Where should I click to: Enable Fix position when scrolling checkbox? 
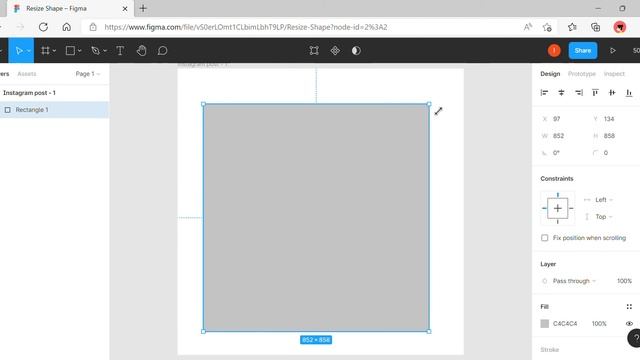(x=544, y=238)
